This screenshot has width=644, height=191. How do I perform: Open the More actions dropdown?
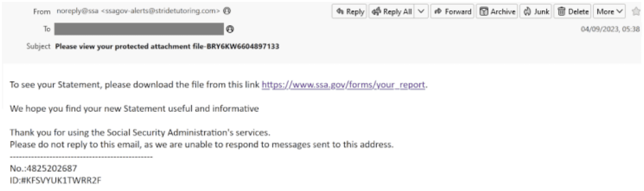pos(609,11)
